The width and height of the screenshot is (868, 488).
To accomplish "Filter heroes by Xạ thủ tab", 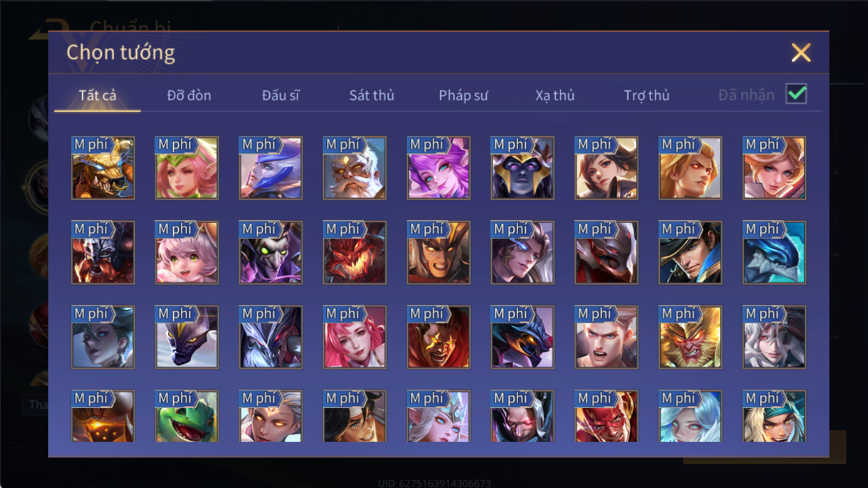I will [x=555, y=95].
